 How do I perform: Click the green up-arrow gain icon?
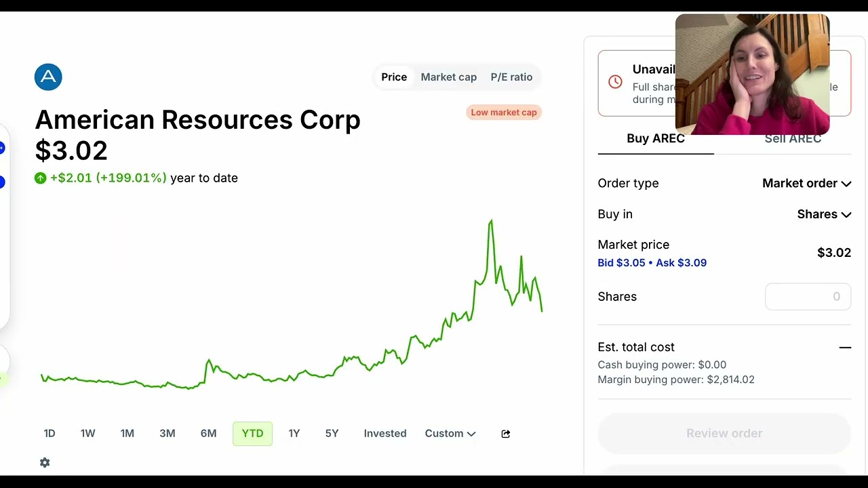coord(41,178)
